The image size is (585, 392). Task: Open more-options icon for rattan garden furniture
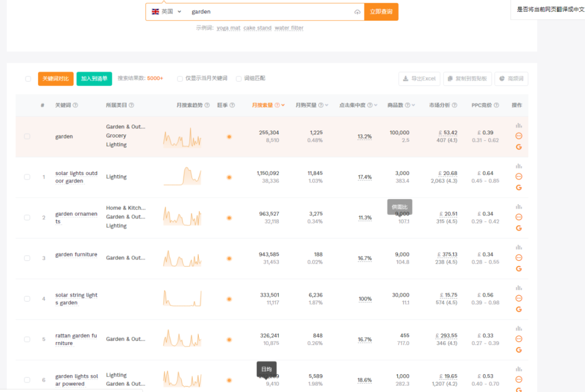[x=518, y=339]
